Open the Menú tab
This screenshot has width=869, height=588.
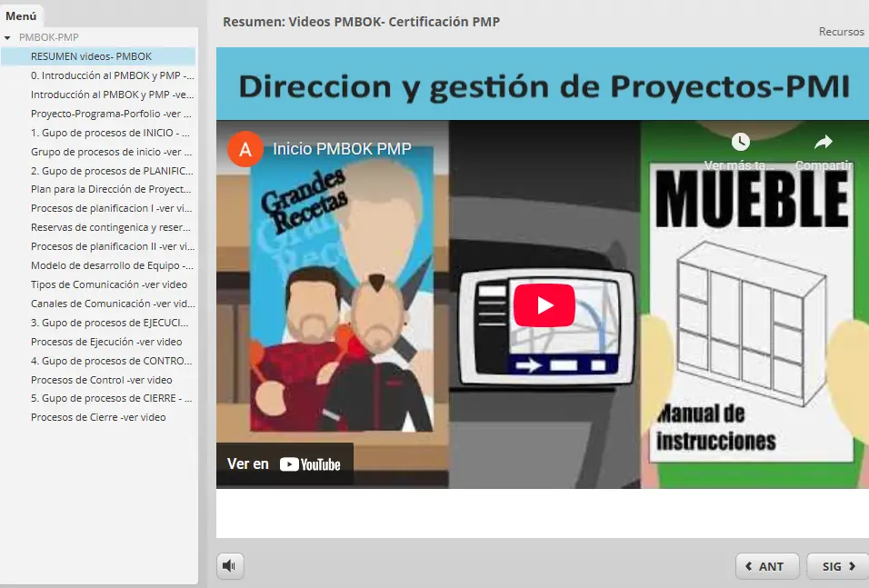click(x=21, y=15)
